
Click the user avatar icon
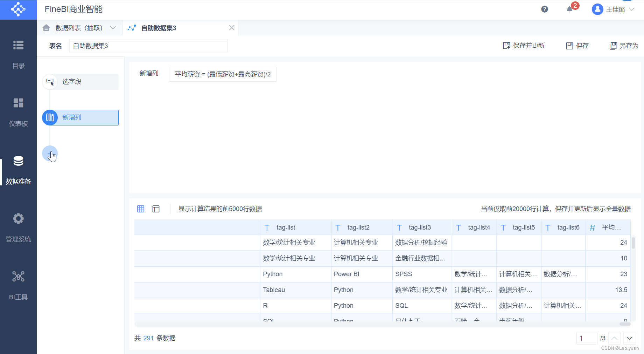tap(597, 9)
